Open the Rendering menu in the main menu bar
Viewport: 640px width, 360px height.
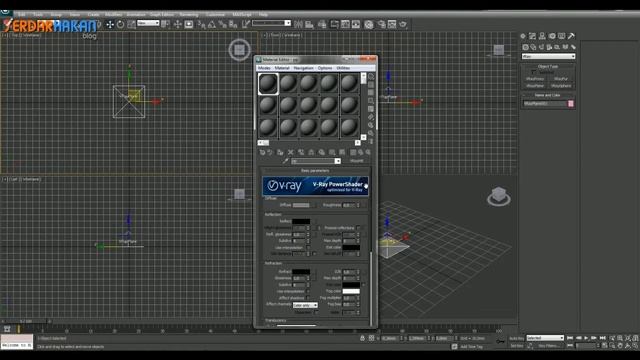tap(189, 14)
